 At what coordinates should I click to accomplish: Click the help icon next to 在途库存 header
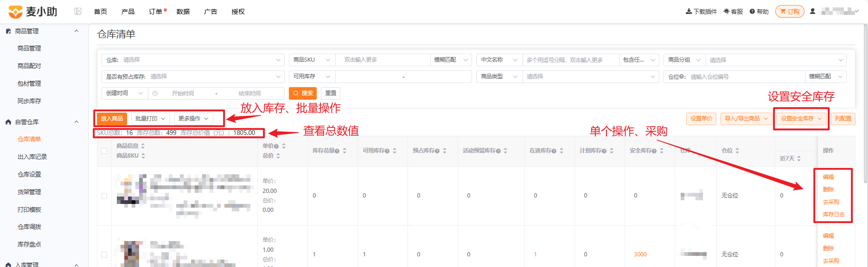point(554,151)
